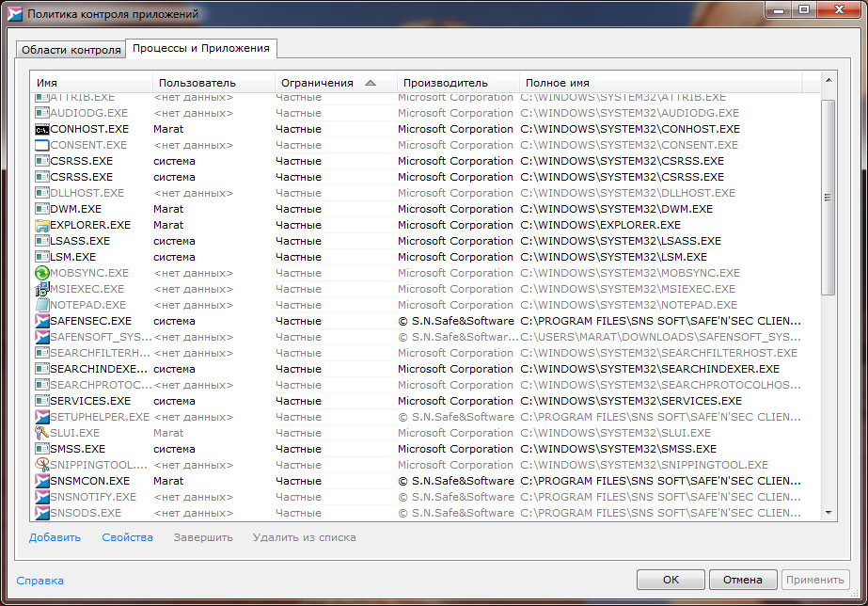
Task: Click the scrollbar down arrow
Action: pyautogui.click(x=829, y=513)
